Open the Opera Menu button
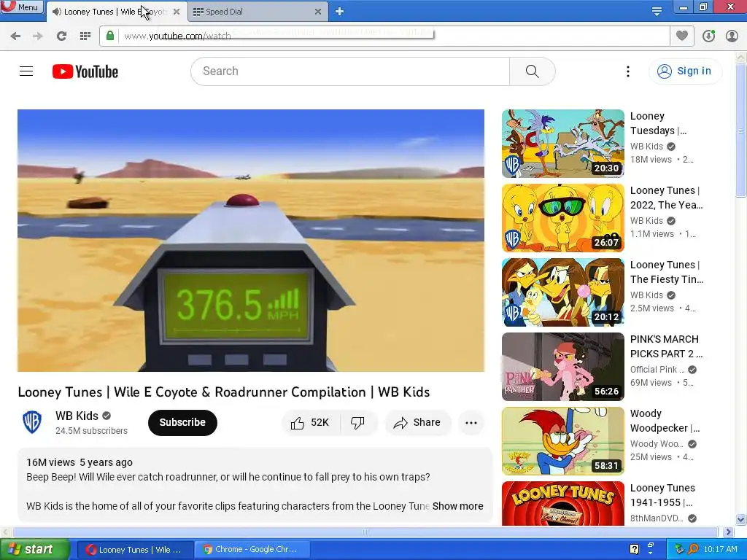Screen dimensions: 747x560 pos(21,7)
